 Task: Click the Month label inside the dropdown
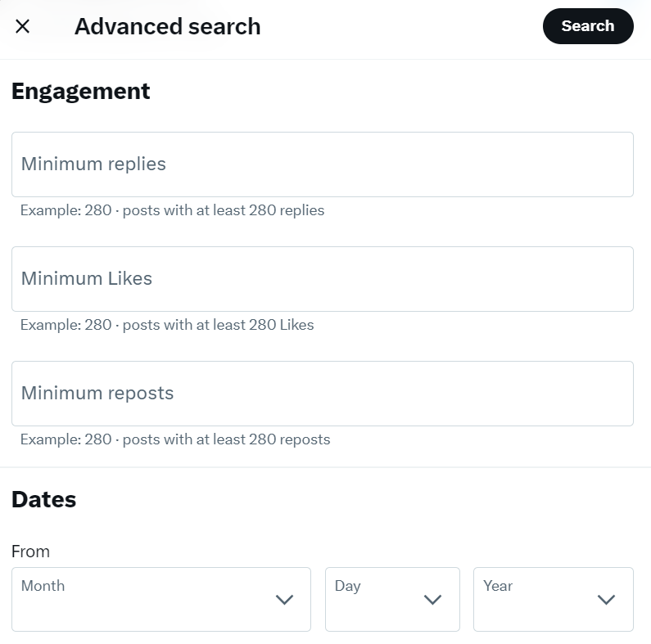click(x=43, y=586)
